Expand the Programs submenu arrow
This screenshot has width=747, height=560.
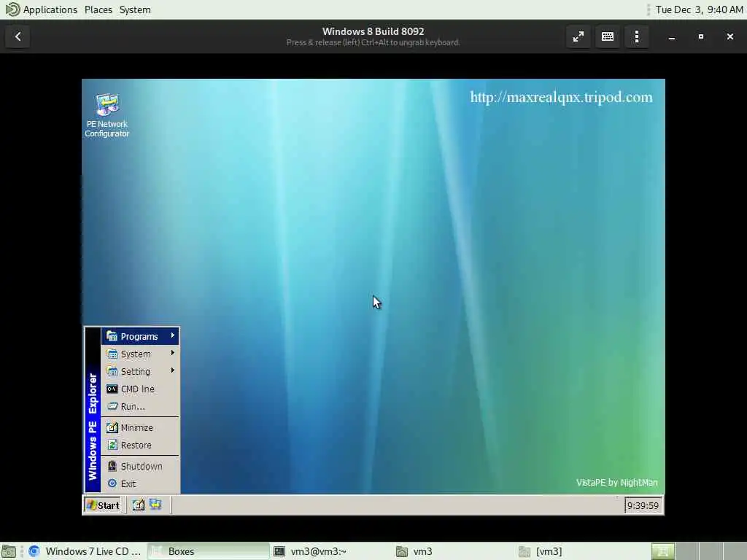[x=172, y=335]
